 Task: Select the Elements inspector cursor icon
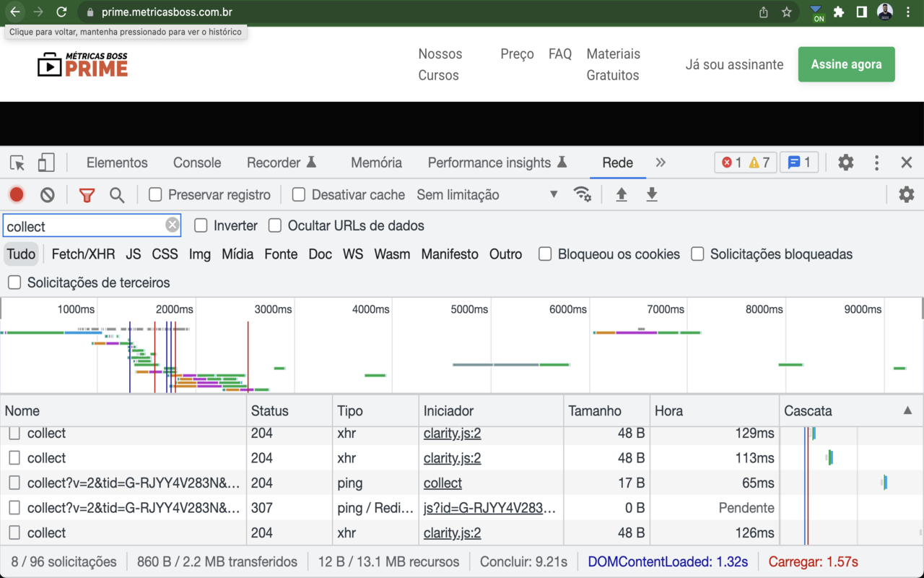coord(16,163)
